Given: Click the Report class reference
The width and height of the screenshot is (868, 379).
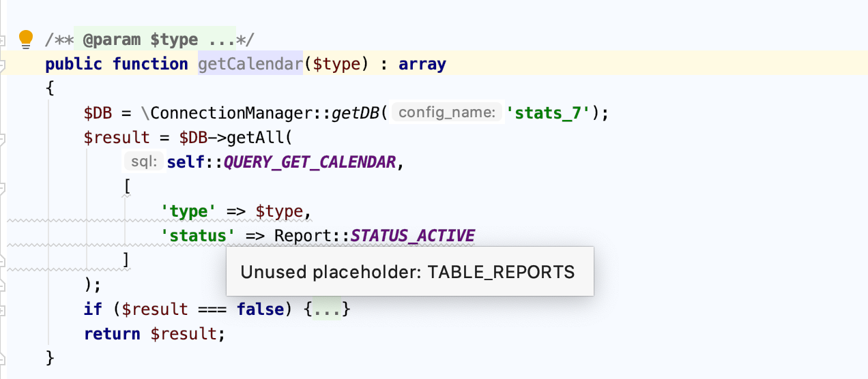Looking at the screenshot, I should (x=302, y=236).
